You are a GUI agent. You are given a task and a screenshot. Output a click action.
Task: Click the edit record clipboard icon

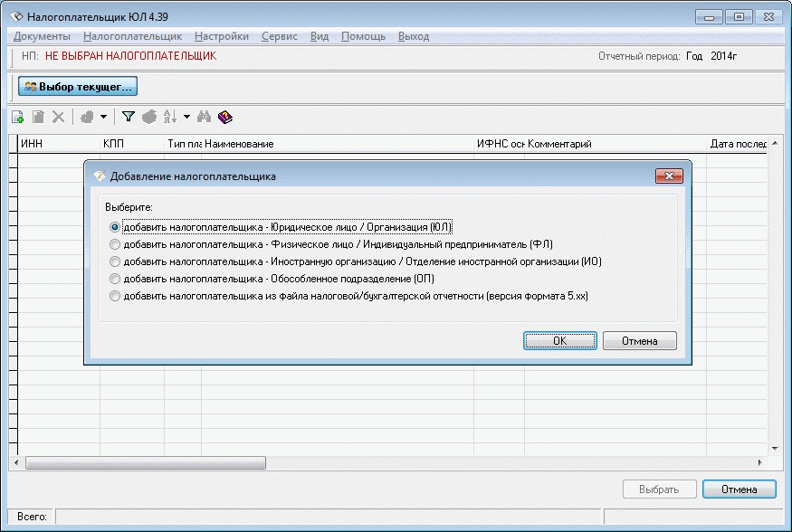[x=38, y=117]
